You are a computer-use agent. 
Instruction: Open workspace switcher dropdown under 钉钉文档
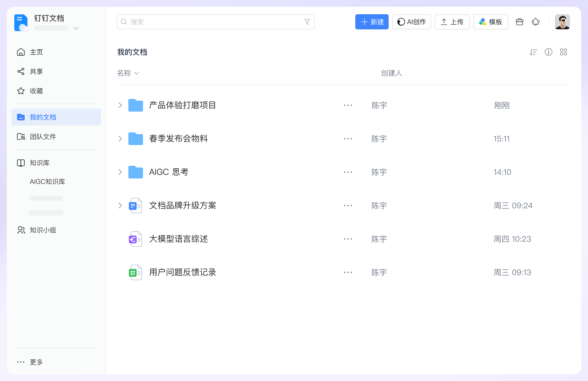[x=76, y=28]
